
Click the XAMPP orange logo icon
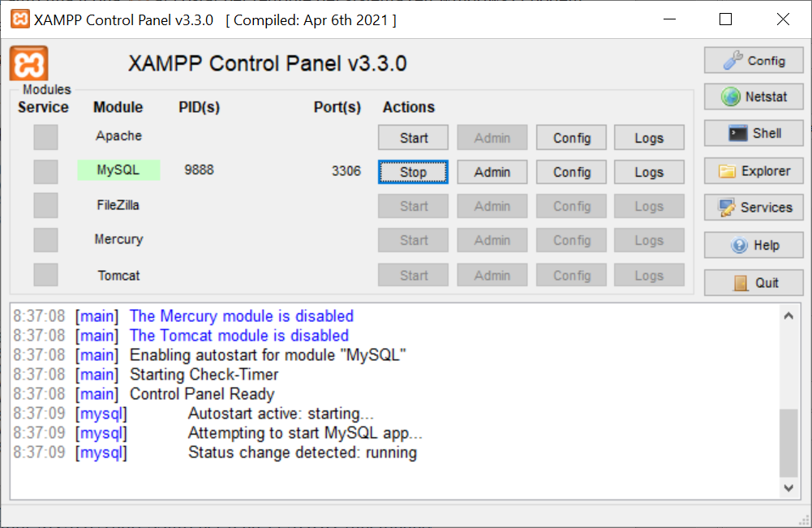(x=29, y=63)
